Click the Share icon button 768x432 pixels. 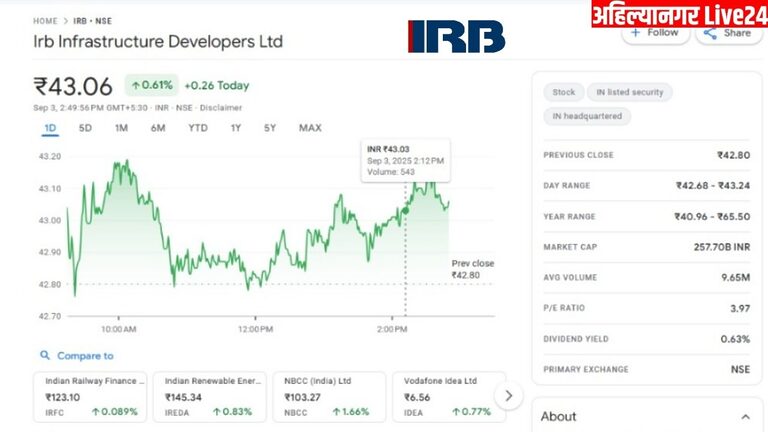[727, 33]
